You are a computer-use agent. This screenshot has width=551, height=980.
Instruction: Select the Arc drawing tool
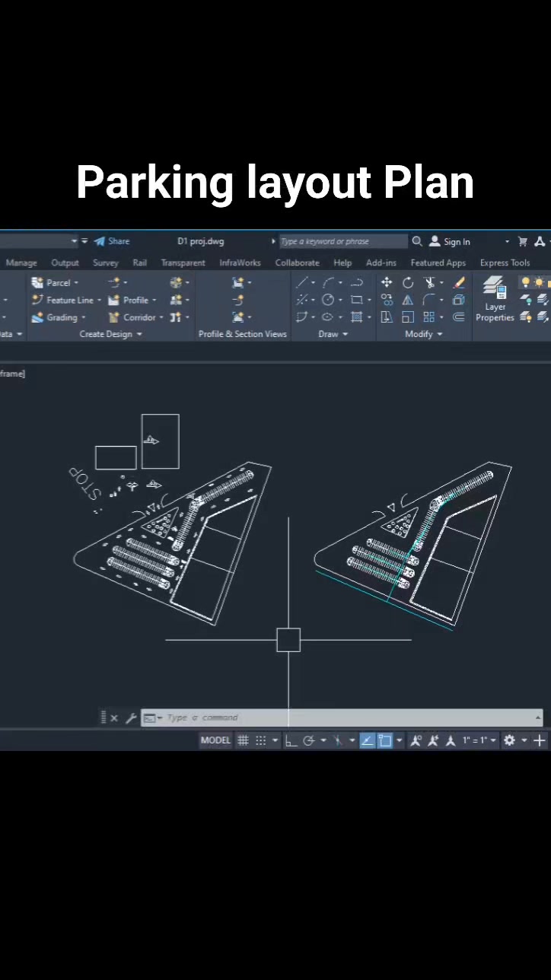(x=328, y=282)
